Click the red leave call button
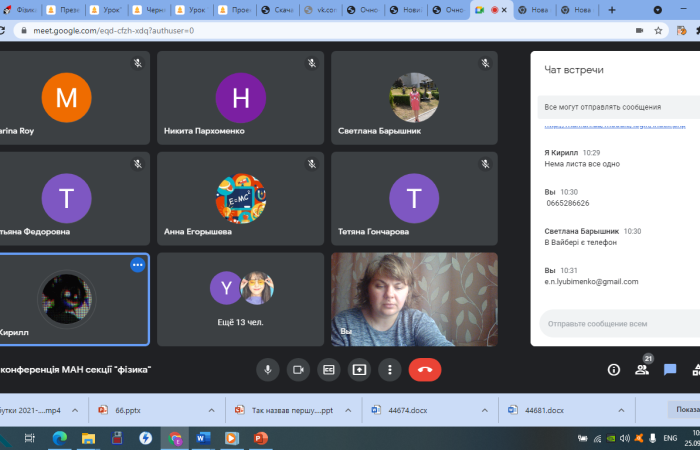Viewport: 700px width, 450px height. [x=425, y=369]
